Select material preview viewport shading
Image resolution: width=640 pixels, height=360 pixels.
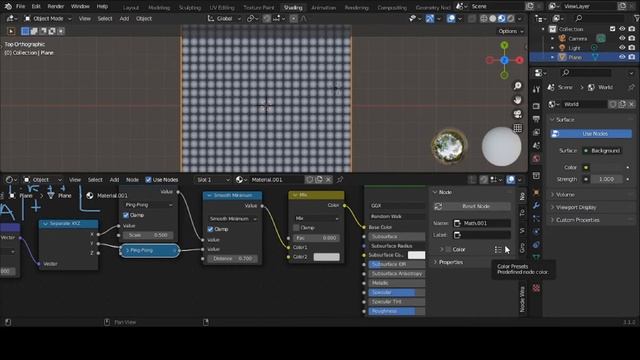click(502, 19)
